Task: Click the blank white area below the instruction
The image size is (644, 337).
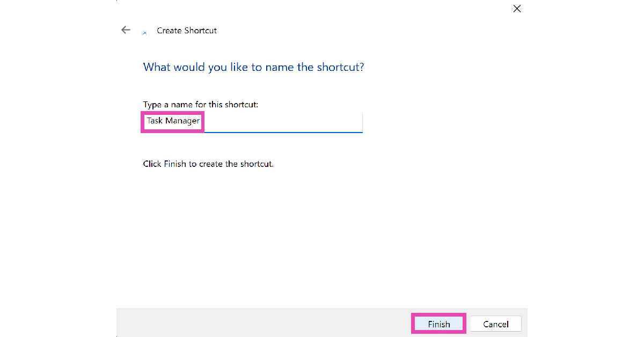Action: (322, 236)
